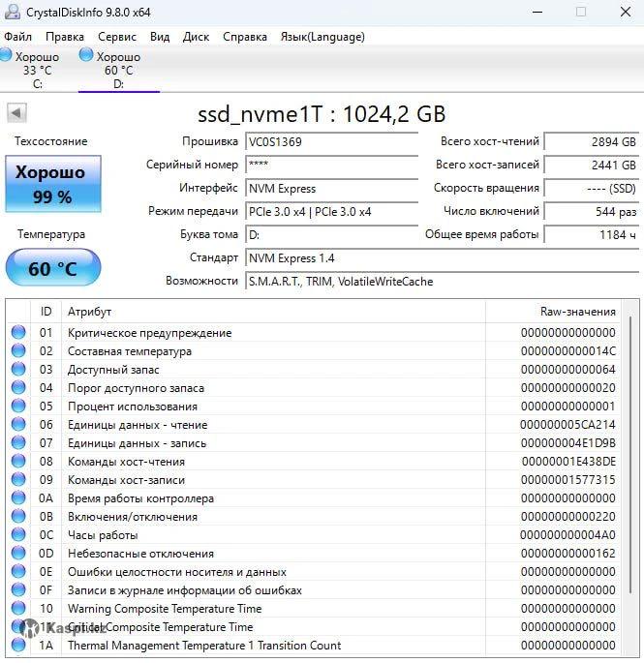Click blue status orb for attribute 0C
644x663 pixels.
18,535
